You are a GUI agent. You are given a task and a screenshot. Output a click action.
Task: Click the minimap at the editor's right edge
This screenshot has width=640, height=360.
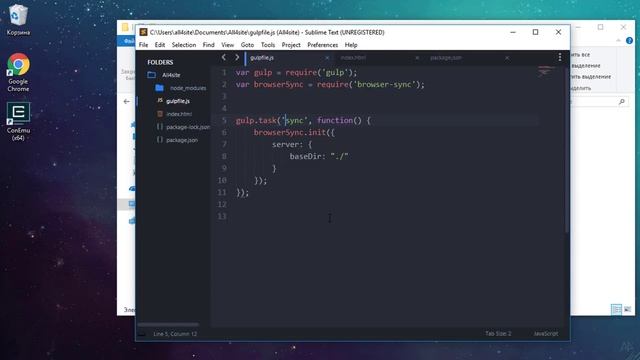[x=547, y=72]
